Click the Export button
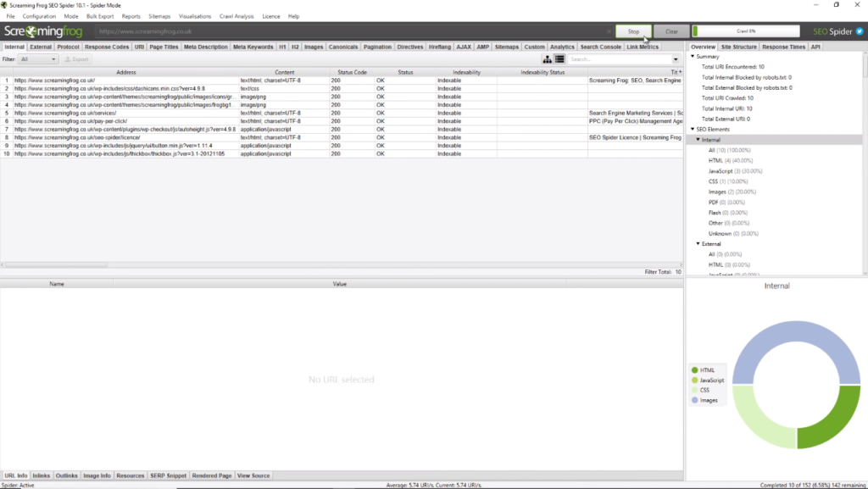The height and width of the screenshot is (489, 868). tap(76, 59)
